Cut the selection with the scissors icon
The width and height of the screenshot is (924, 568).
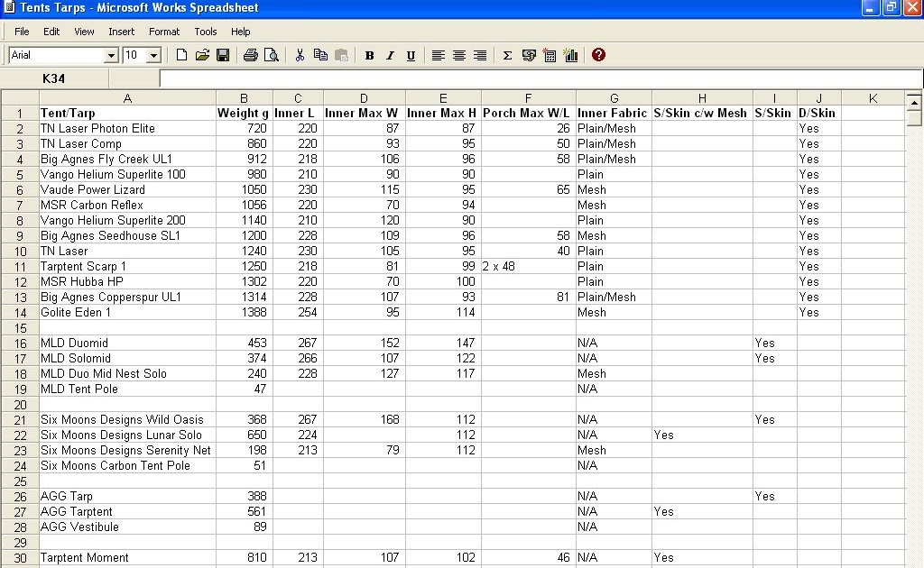pos(300,55)
